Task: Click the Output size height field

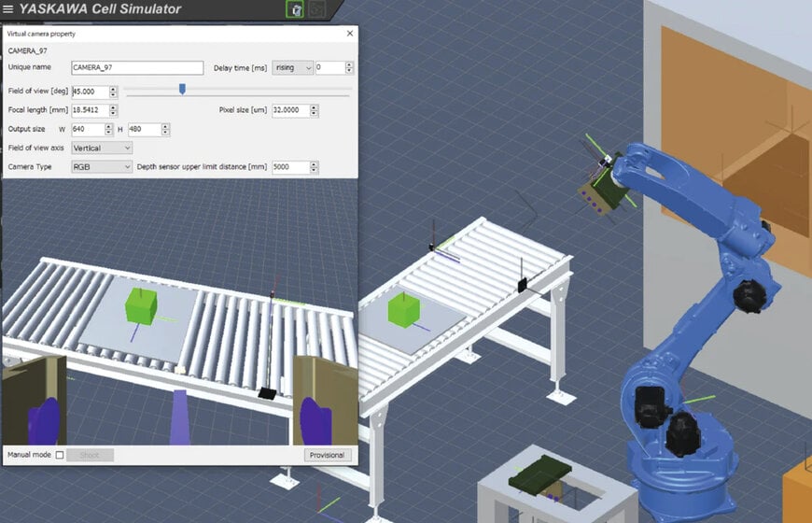Action: [145, 129]
